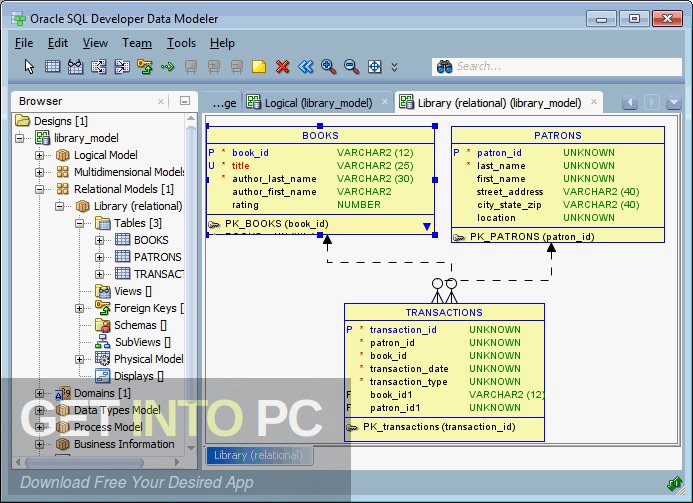Collapse the Library (relational) node
The width and height of the screenshot is (693, 503).
(x=59, y=206)
